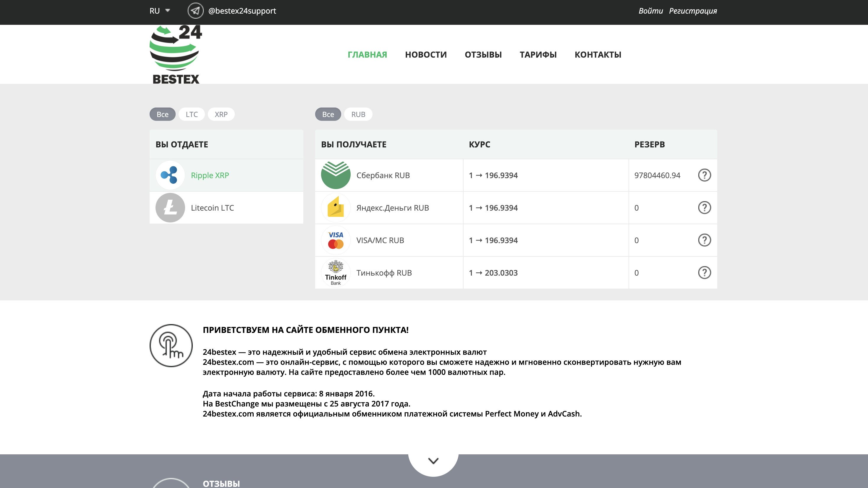The height and width of the screenshot is (488, 868).
Task: Select VISA/MC RUB exchange row
Action: [x=380, y=240]
